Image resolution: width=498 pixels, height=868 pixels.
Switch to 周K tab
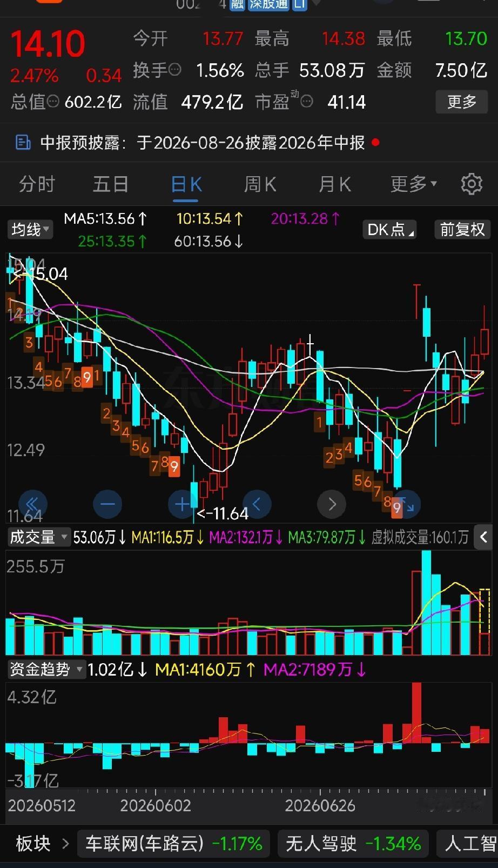coord(260,184)
